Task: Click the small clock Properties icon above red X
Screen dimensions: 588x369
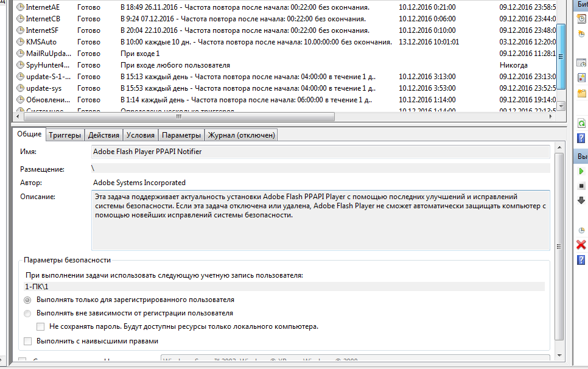Action: [581, 230]
